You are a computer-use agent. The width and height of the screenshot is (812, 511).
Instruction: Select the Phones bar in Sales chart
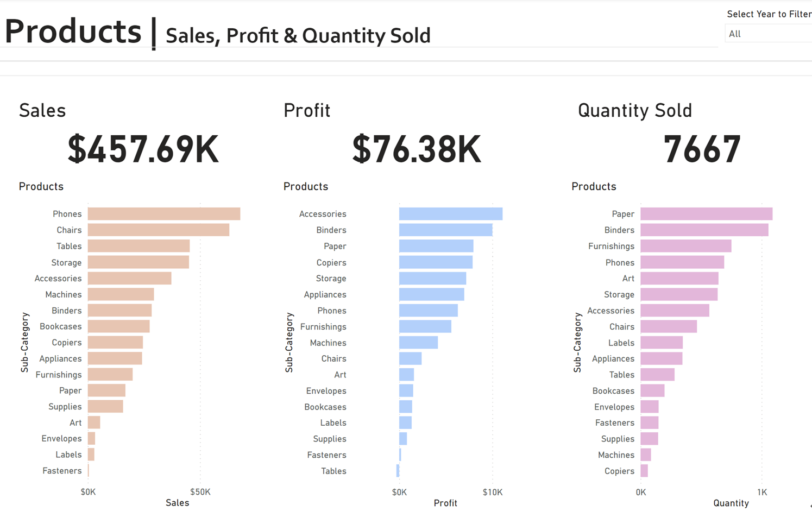tap(163, 214)
